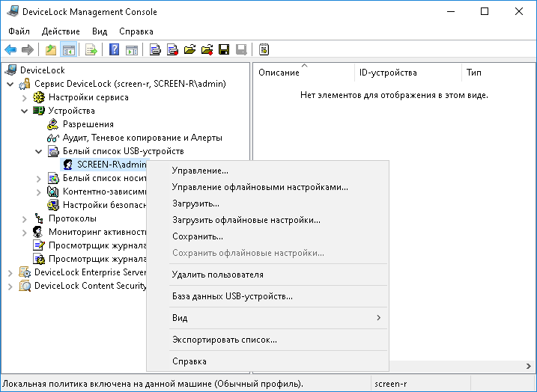Expand the DeviceLock Enterprise Server node
The image size is (537, 392).
point(10,273)
